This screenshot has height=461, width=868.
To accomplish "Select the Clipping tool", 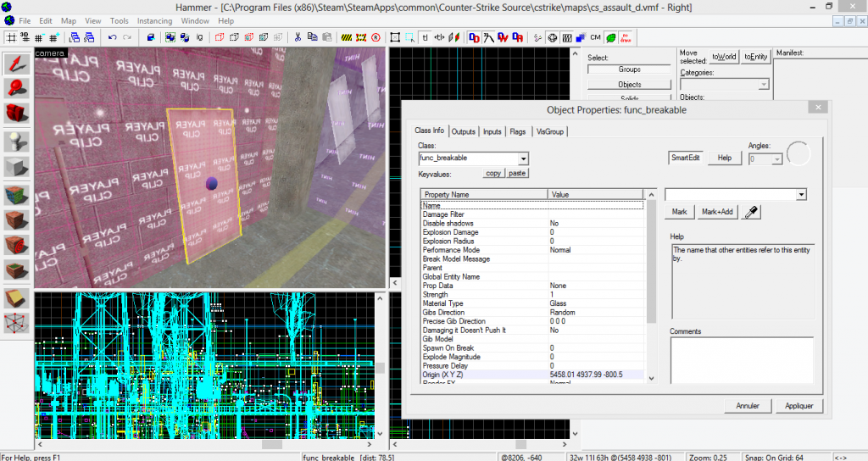I will (17, 298).
